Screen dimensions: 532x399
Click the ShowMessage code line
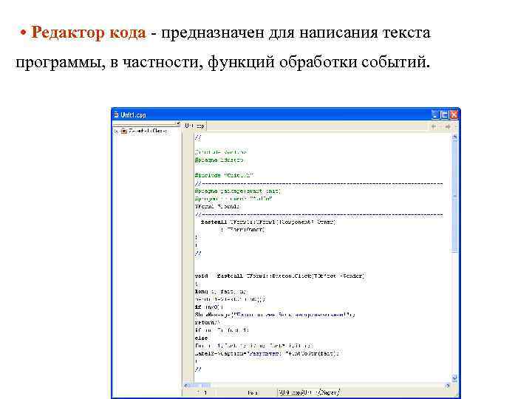[x=275, y=315]
